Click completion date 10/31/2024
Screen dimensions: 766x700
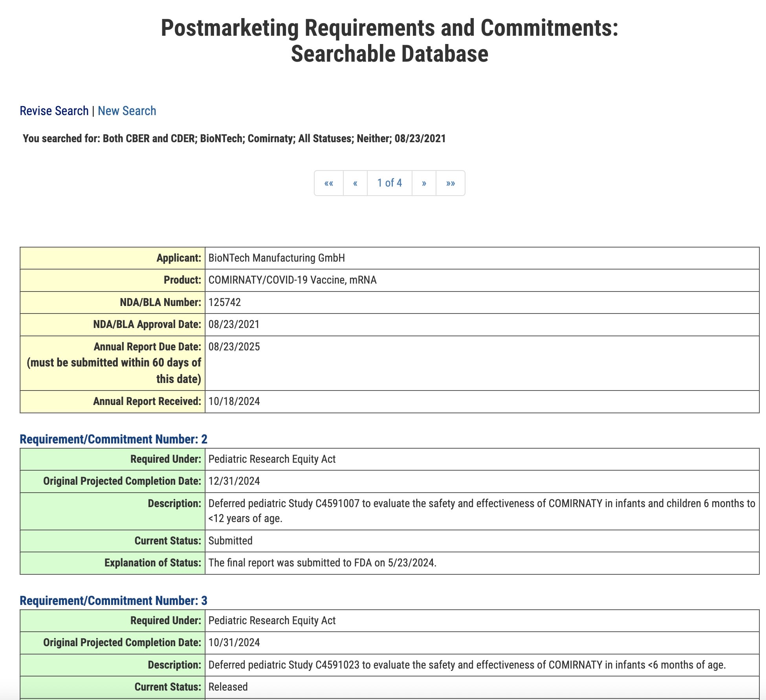(x=234, y=643)
